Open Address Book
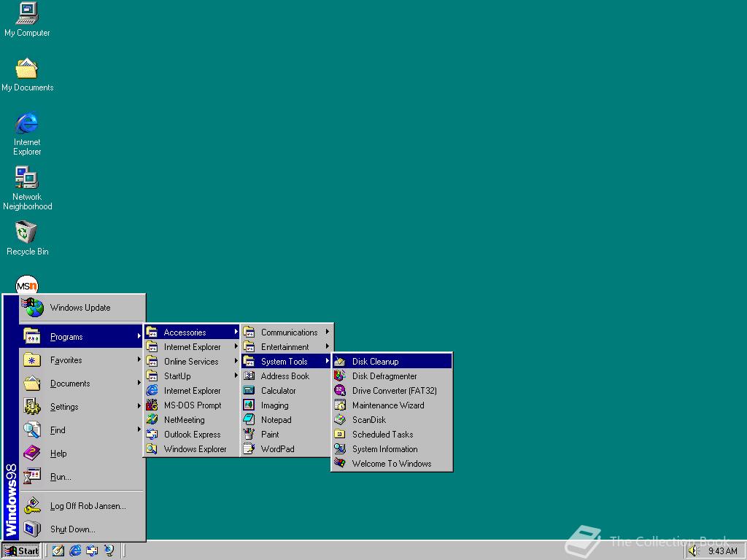The width and height of the screenshot is (747, 560). click(286, 376)
